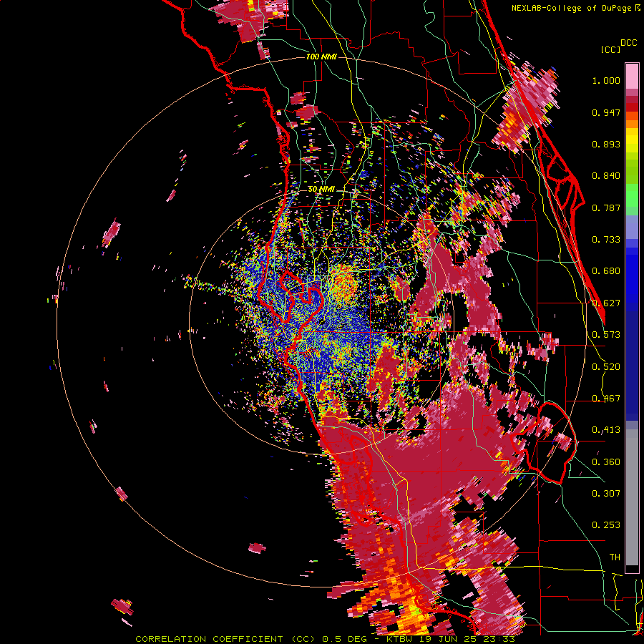Click the 100 NMI range ring label
The height and width of the screenshot is (644, 644).
[x=321, y=57]
